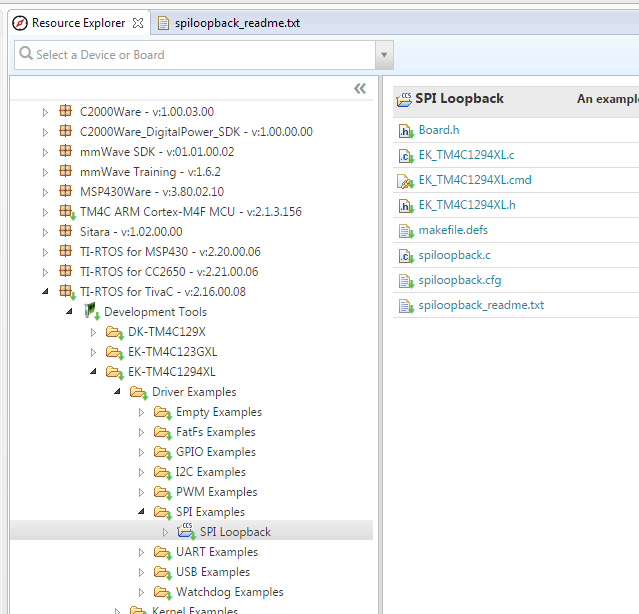Collapse the SPI Examples folder

coord(141,511)
